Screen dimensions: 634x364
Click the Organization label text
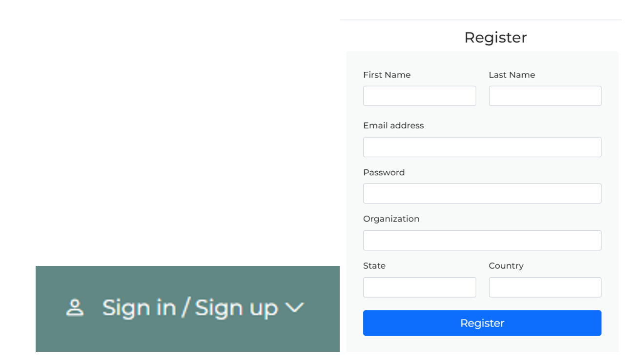click(391, 219)
